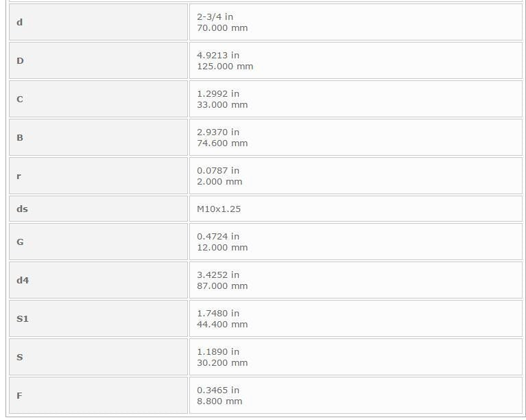Click the 'ds' label cell

coord(98,209)
